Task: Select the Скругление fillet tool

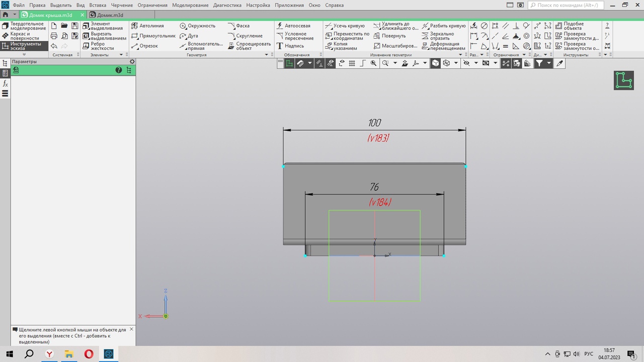Action: pos(245,36)
